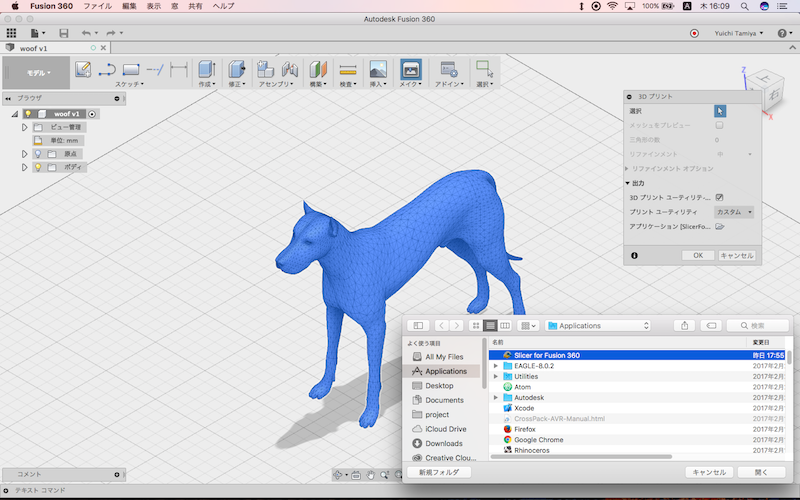Switch file dialog to list view
The image size is (800, 500).
click(490, 326)
